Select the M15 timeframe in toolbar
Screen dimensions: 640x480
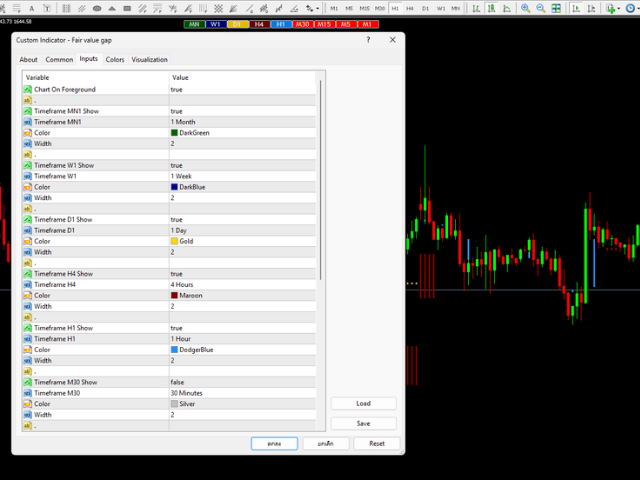pyautogui.click(x=364, y=9)
